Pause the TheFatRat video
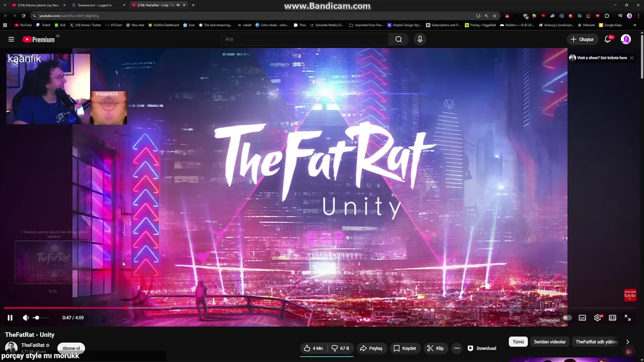Image resolution: width=644 pixels, height=362 pixels. 10,318
